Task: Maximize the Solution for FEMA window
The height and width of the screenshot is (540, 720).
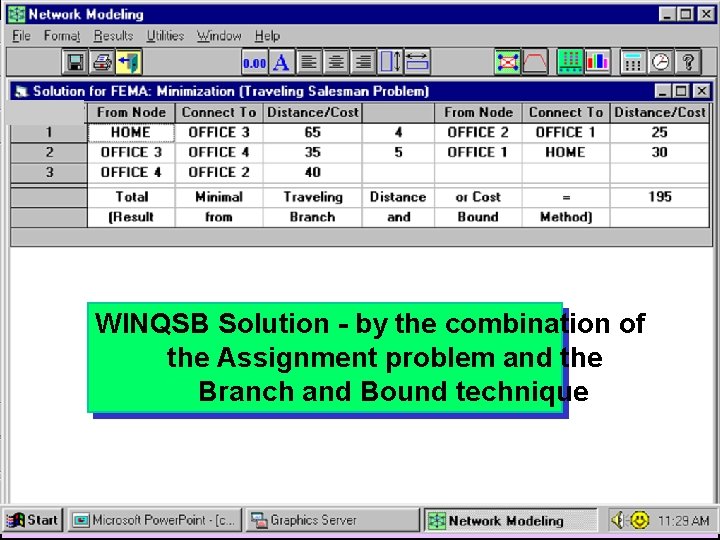Action: click(x=681, y=91)
